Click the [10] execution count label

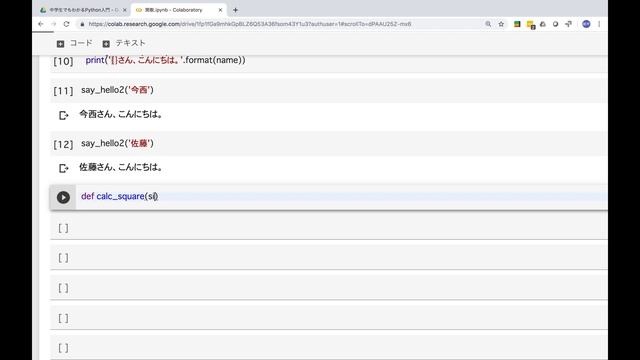pyautogui.click(x=63, y=62)
